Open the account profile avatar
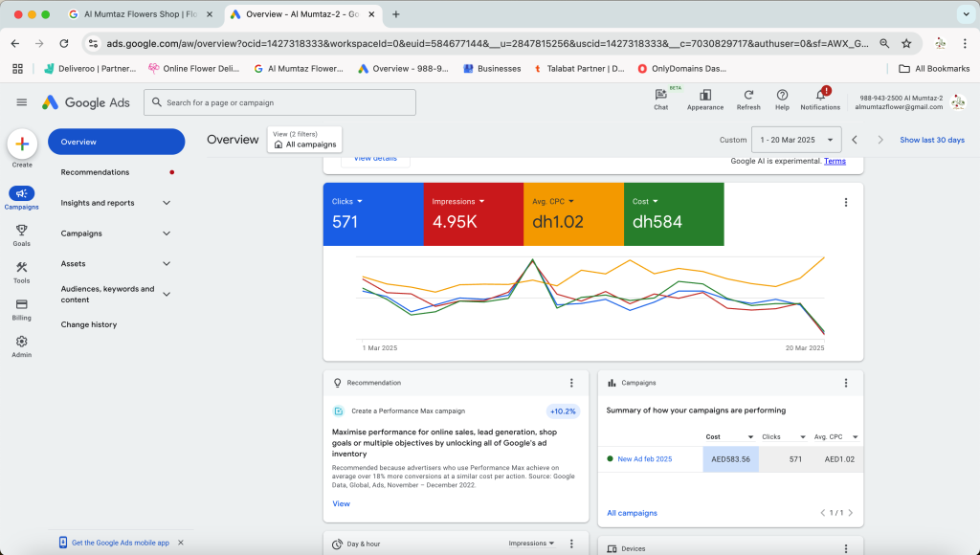The height and width of the screenshot is (555, 980). click(957, 101)
